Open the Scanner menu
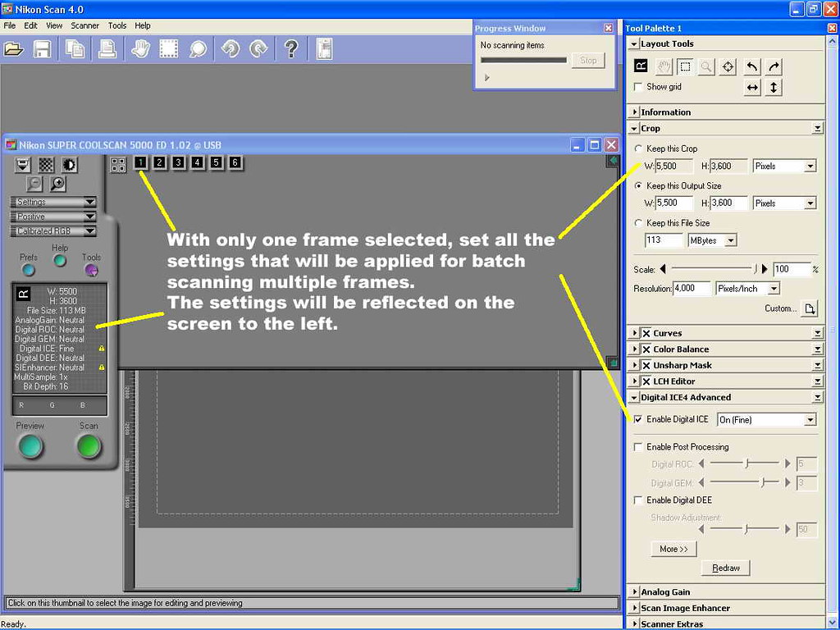 84,25
